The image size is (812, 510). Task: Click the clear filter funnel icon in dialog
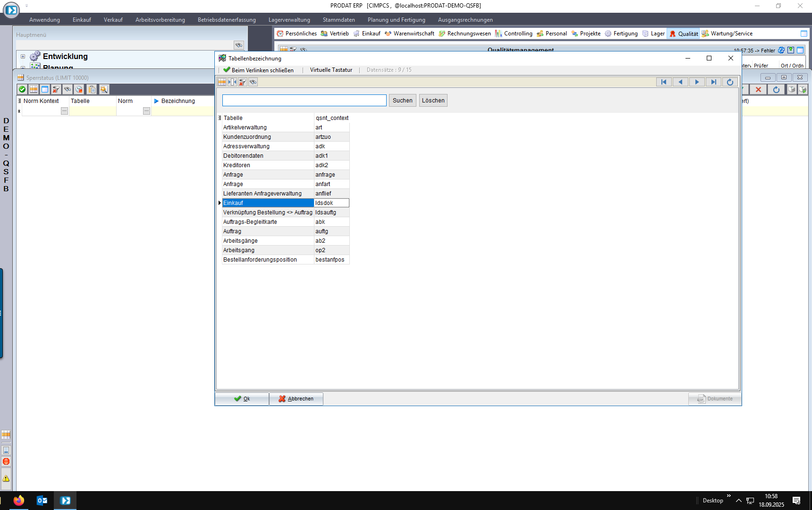click(x=243, y=82)
